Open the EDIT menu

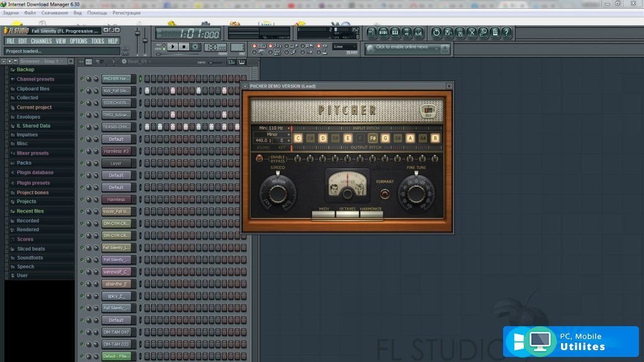pyautogui.click(x=22, y=41)
